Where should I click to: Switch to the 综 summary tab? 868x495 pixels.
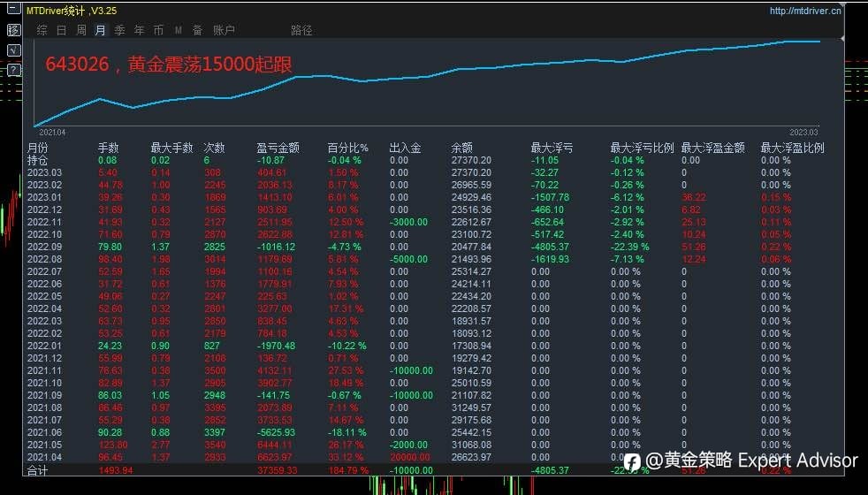(42, 30)
